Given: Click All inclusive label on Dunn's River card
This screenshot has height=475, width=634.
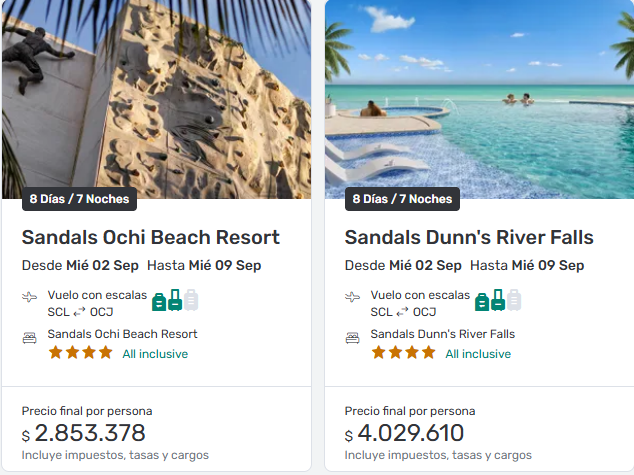Looking at the screenshot, I should coord(478,354).
